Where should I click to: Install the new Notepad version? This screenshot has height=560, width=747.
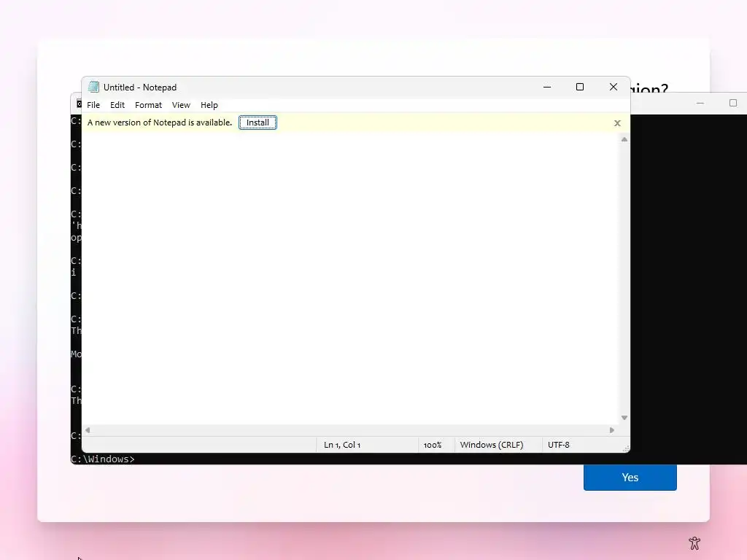pyautogui.click(x=258, y=122)
